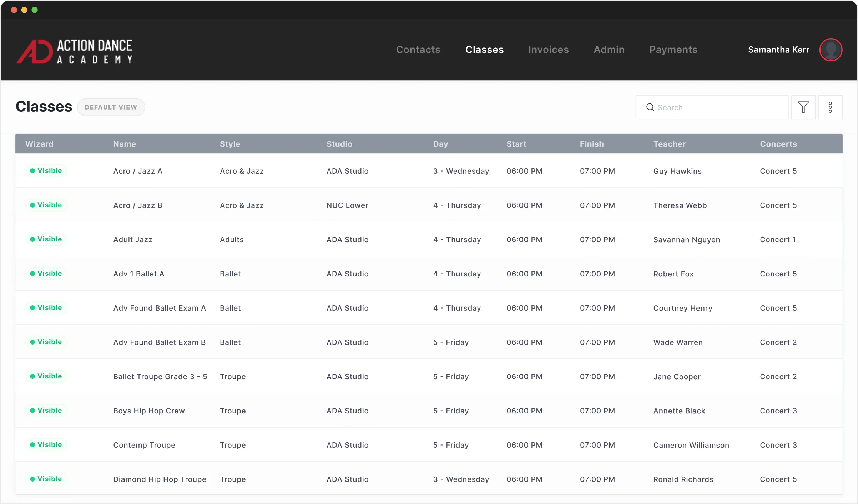The height and width of the screenshot is (504, 858).
Task: Sort the table by Teacher column
Action: (669, 144)
